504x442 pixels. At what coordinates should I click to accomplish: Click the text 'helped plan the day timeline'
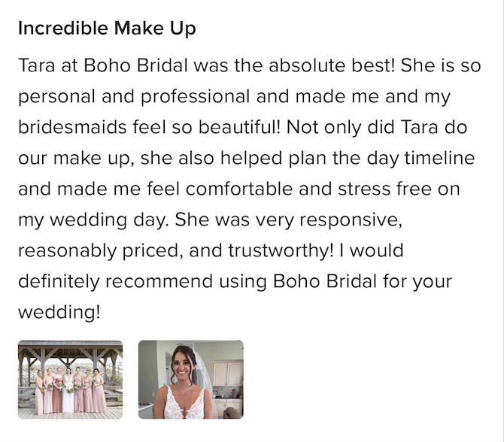(348, 159)
